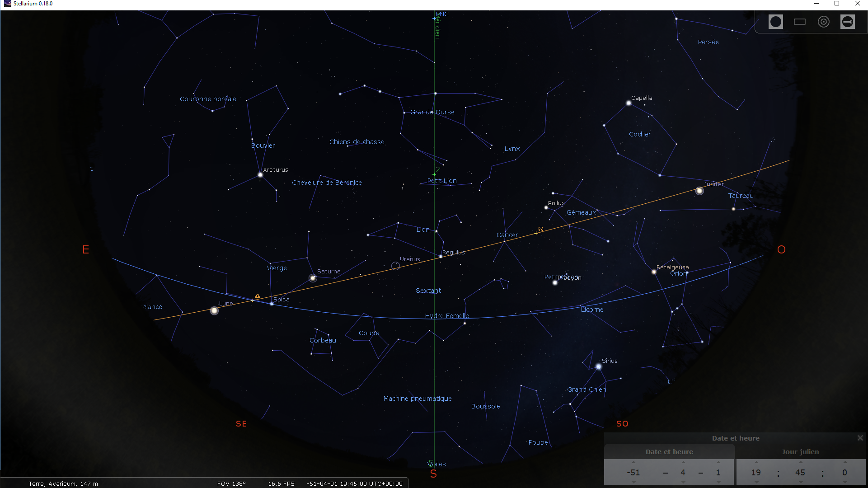Screen dimensions: 868x488
Task: Select the star Sirius
Action: [598, 367]
